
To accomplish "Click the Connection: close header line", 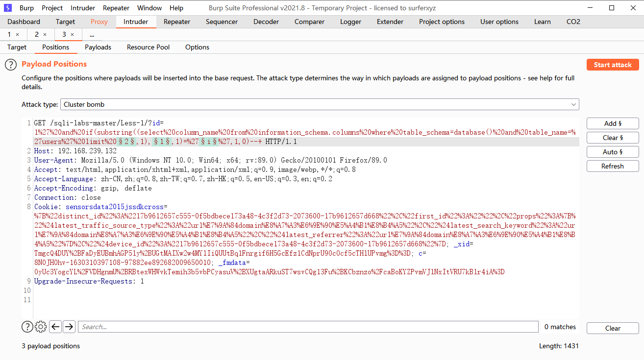I will tap(67, 197).
